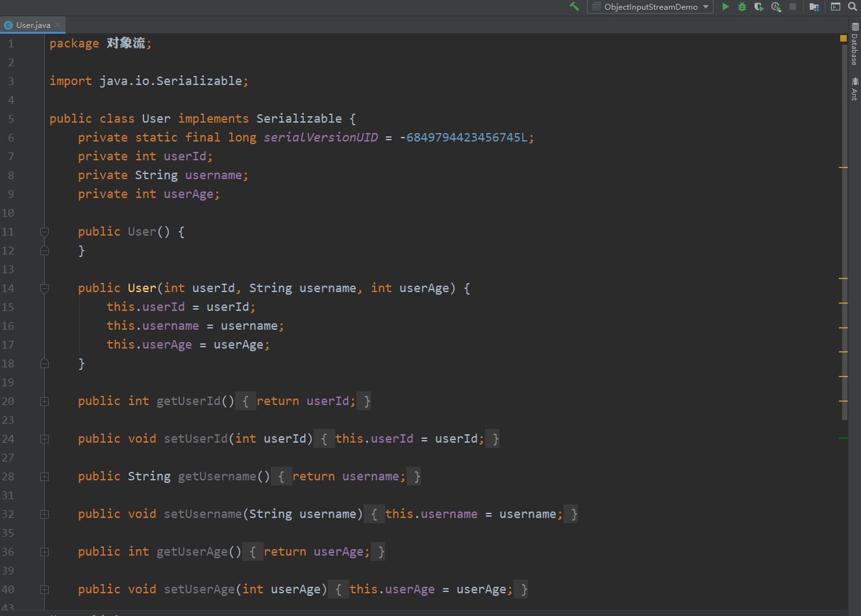Expand getUsername method at line 28
Screen dimensions: 861x616
click(x=44, y=476)
